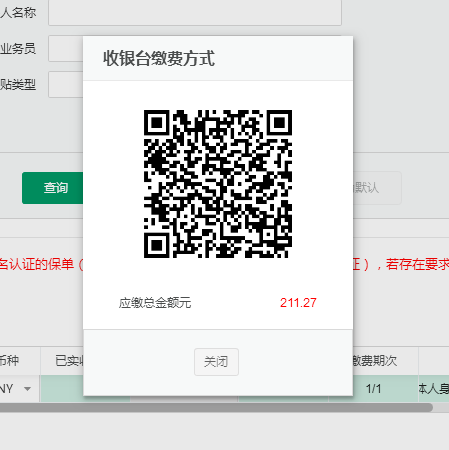Screen dimensions: 449x450
Task: Click the 已实收 column header
Action: pyautogui.click(x=69, y=361)
